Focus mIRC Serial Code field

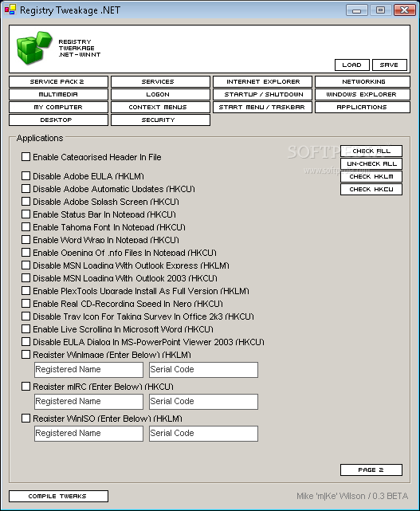coord(203,402)
